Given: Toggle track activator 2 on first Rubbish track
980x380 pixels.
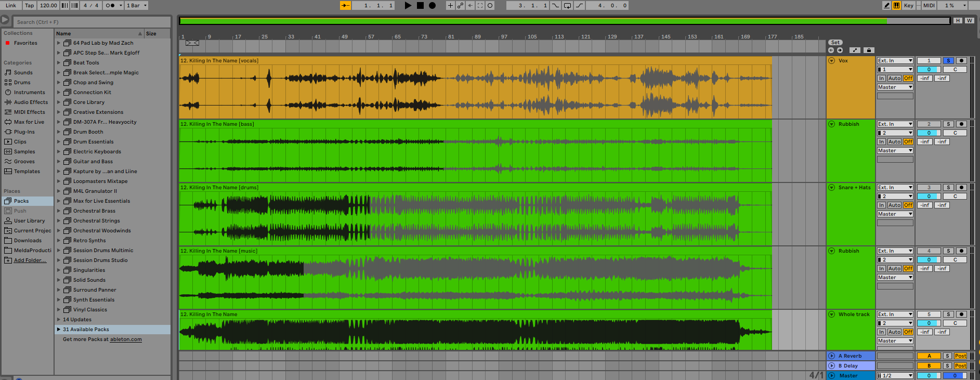Looking at the screenshot, I should tap(929, 124).
